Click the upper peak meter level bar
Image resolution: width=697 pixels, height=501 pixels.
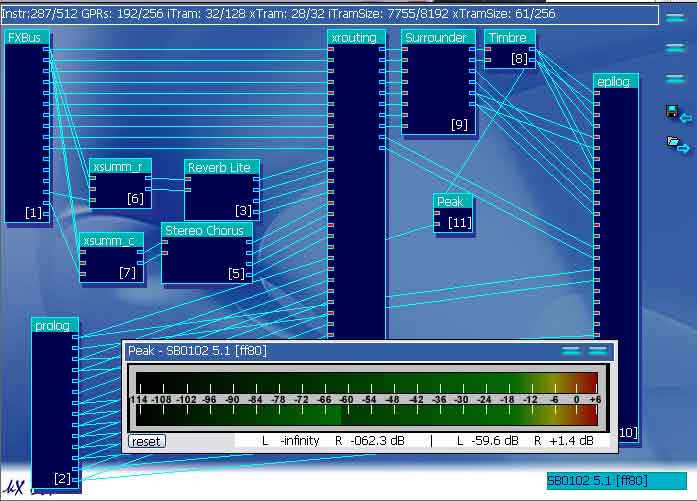367,382
